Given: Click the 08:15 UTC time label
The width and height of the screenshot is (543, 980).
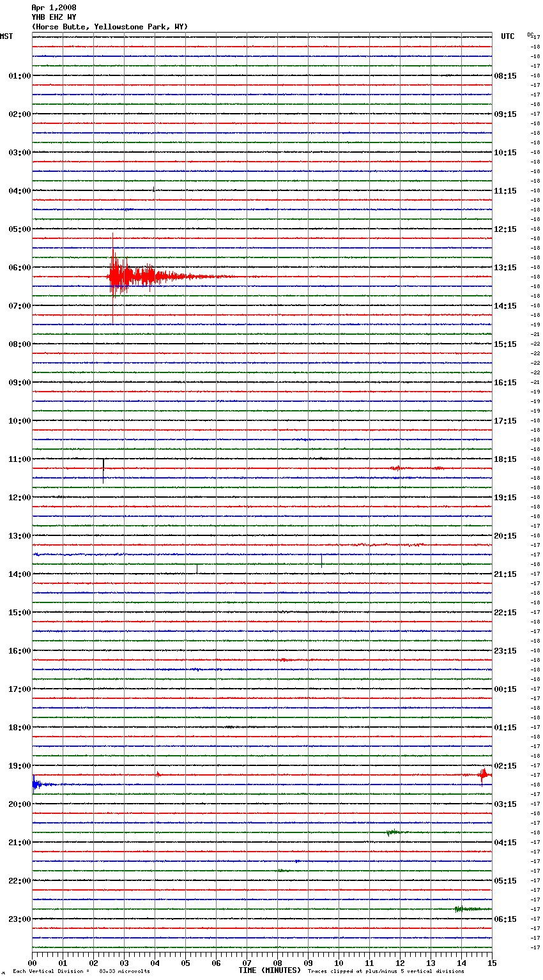Looking at the screenshot, I should pyautogui.click(x=505, y=76).
